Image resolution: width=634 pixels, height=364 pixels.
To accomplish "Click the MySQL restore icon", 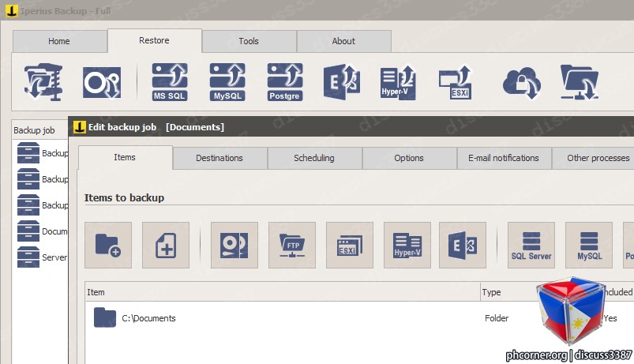I will point(227,82).
